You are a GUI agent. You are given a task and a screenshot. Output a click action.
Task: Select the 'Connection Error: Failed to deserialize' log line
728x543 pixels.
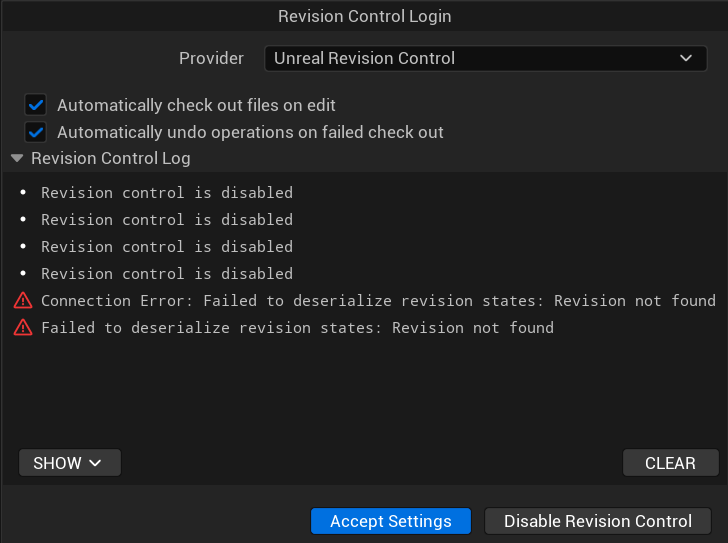click(378, 301)
